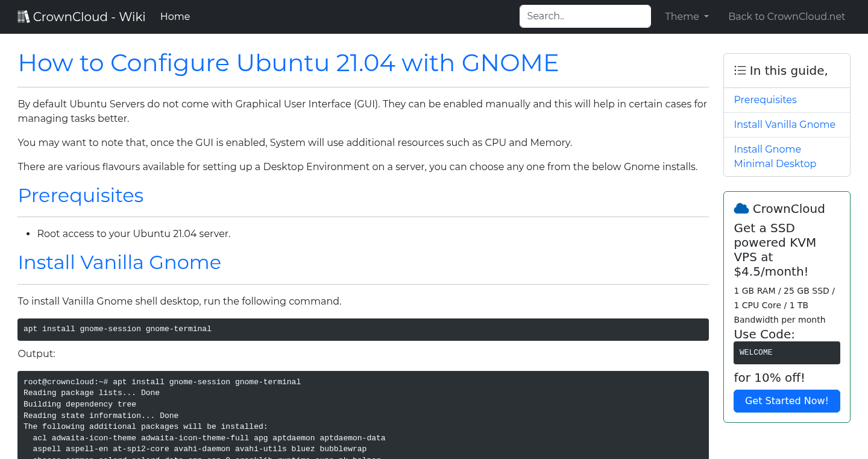Click the page title 'How to Configure Ubuntu 21.04'

[288, 63]
